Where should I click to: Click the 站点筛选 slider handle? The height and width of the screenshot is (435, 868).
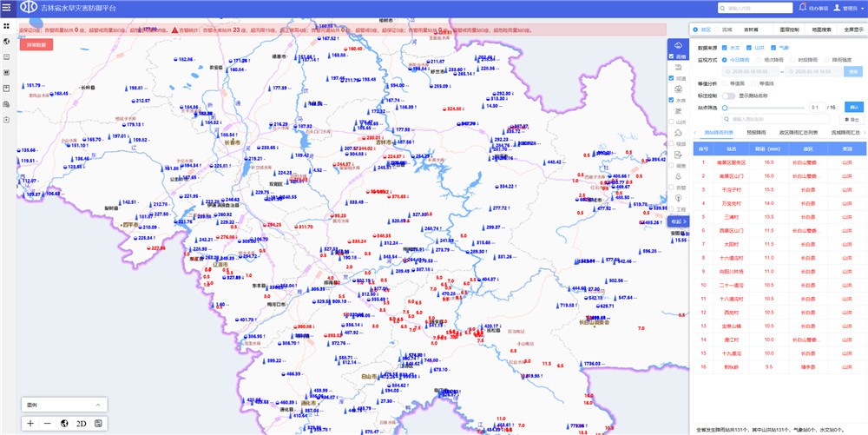(725, 108)
